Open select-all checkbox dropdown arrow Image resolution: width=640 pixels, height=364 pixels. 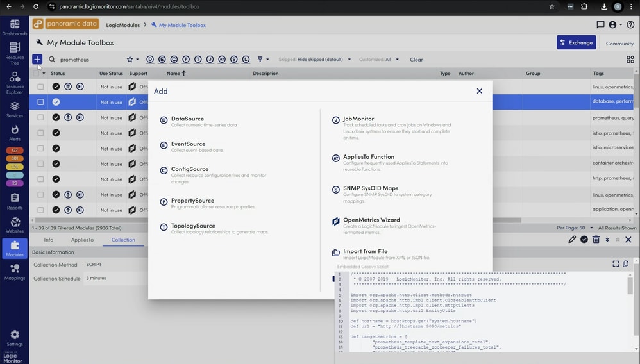click(44, 74)
